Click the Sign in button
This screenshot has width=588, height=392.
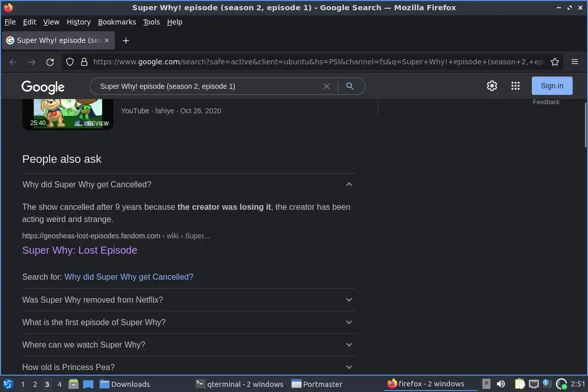[552, 86]
